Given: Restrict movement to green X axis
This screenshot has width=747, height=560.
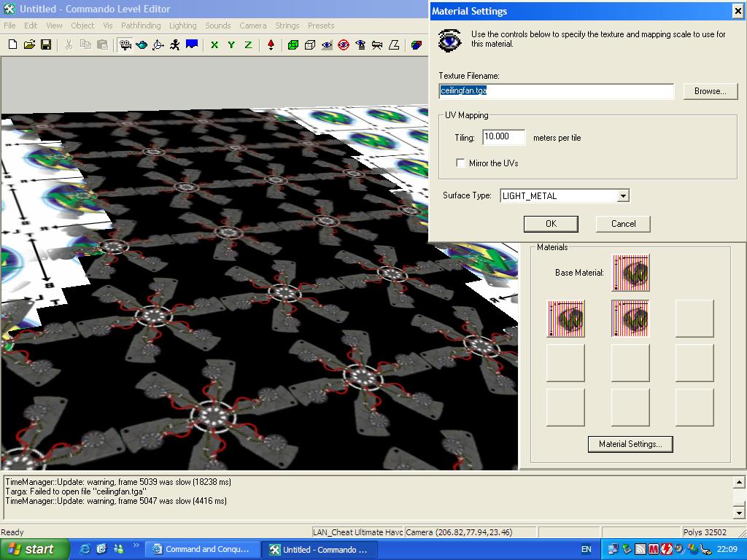Looking at the screenshot, I should click(214, 44).
